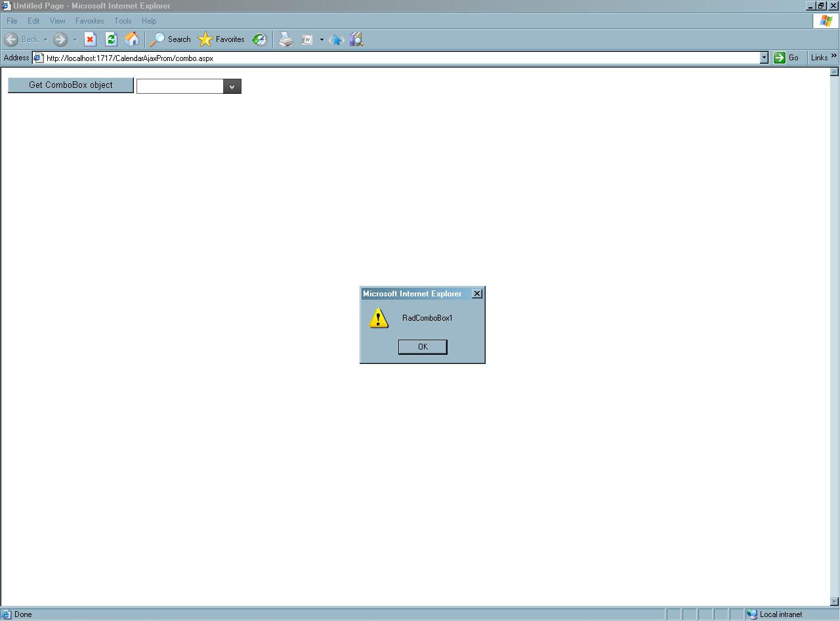Image resolution: width=840 pixels, height=621 pixels.
Task: Click the IE icon in title bar
Action: pyautogui.click(x=6, y=6)
